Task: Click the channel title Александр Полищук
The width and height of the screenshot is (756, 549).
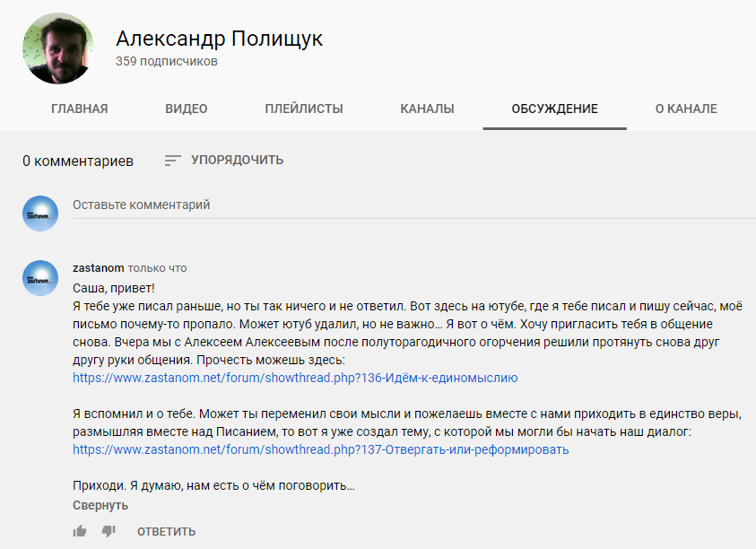Action: (220, 39)
